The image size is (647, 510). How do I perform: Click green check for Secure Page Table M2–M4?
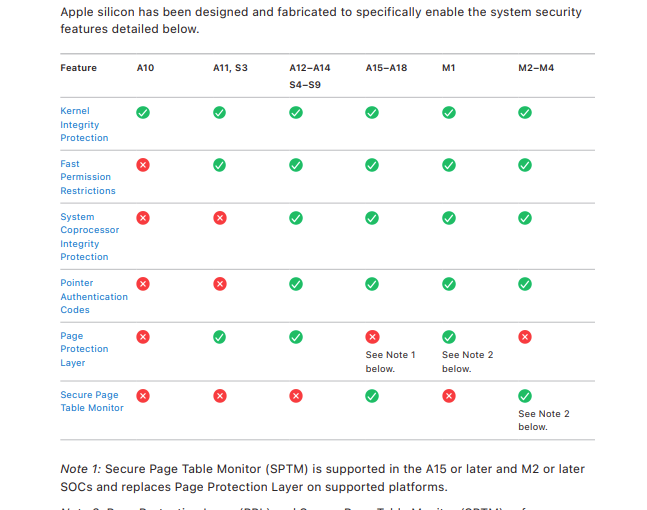[525, 396]
